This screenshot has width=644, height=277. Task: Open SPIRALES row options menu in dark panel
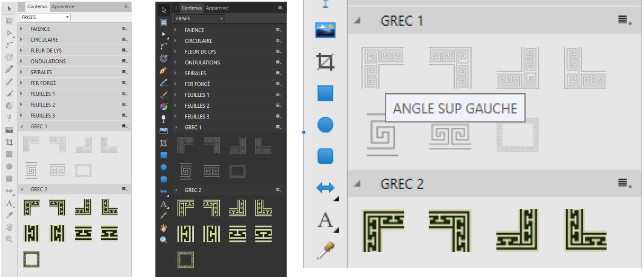pyautogui.click(x=278, y=73)
